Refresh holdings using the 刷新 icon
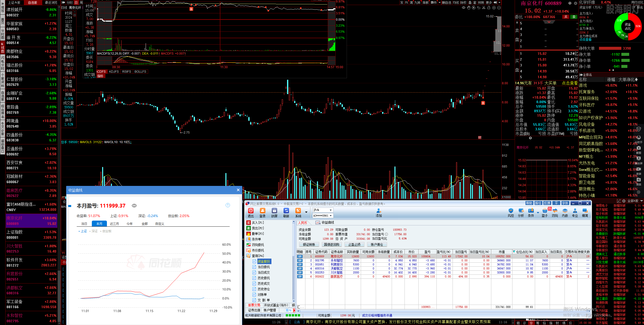The height and width of the screenshot is (325, 644). pos(286,213)
